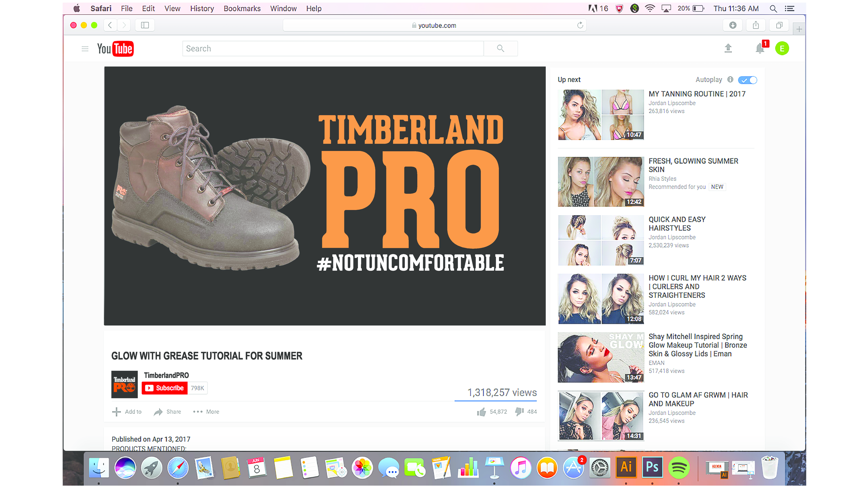Viewport: 868px width, 488px height.
Task: Open the EMAN channel link
Action: [x=657, y=363]
